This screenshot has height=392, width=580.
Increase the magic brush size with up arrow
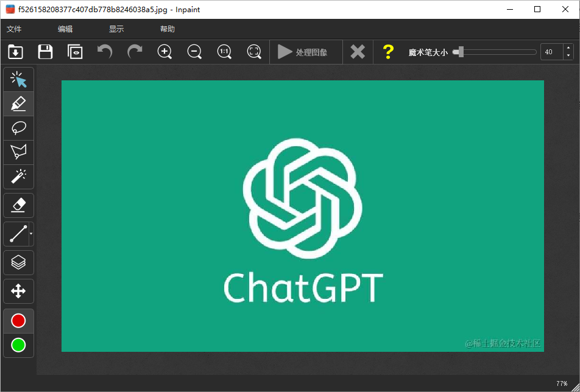568,49
